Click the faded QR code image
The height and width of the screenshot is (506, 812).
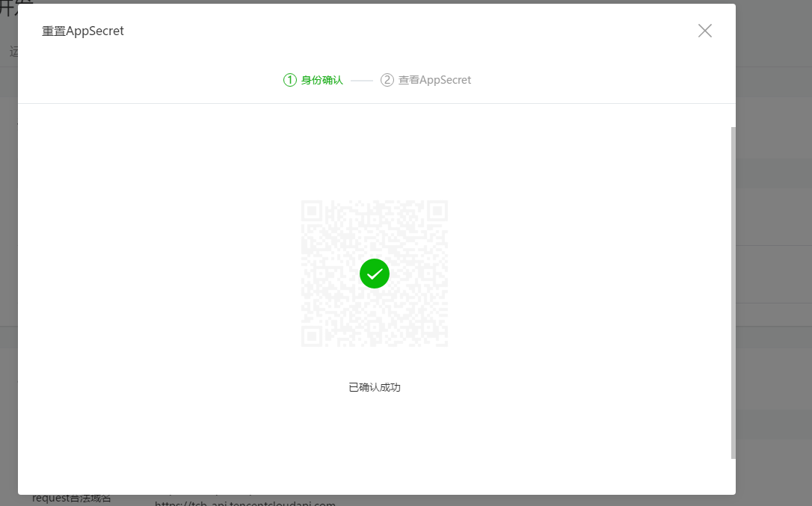(375, 274)
